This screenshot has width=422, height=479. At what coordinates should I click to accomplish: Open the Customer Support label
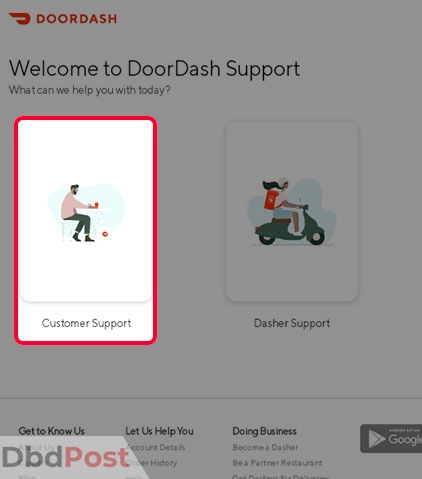point(86,323)
